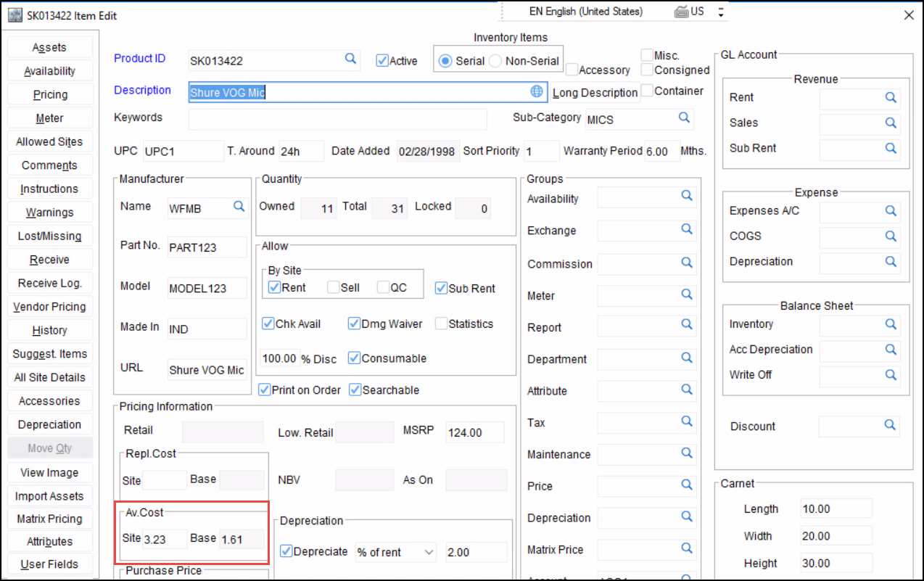The width and height of the screenshot is (924, 581).
Task: Click the Long Description label button
Action: 595,92
